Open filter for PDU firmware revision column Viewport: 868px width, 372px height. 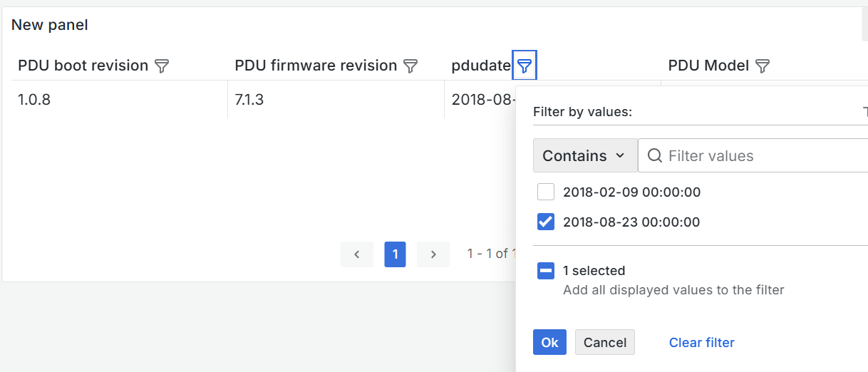pos(410,66)
